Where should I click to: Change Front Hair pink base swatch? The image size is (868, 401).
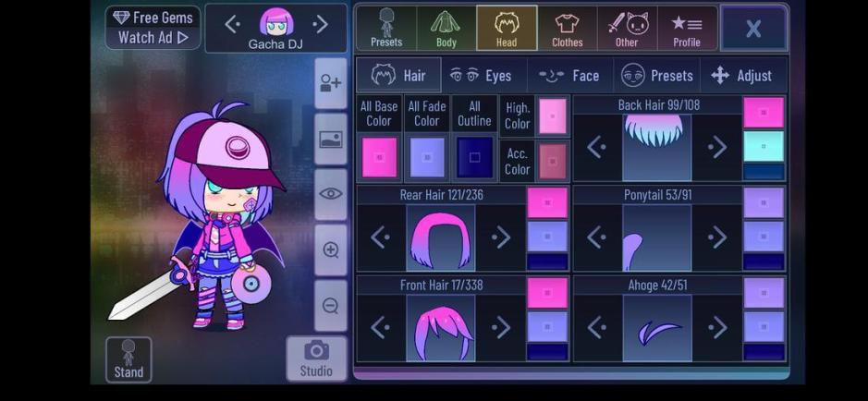point(547,293)
